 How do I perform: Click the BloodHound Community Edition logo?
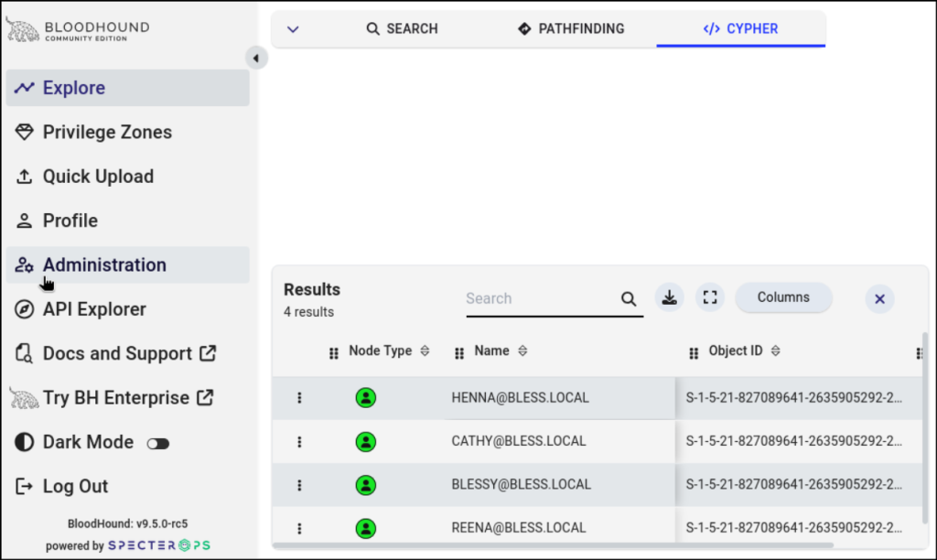click(78, 30)
